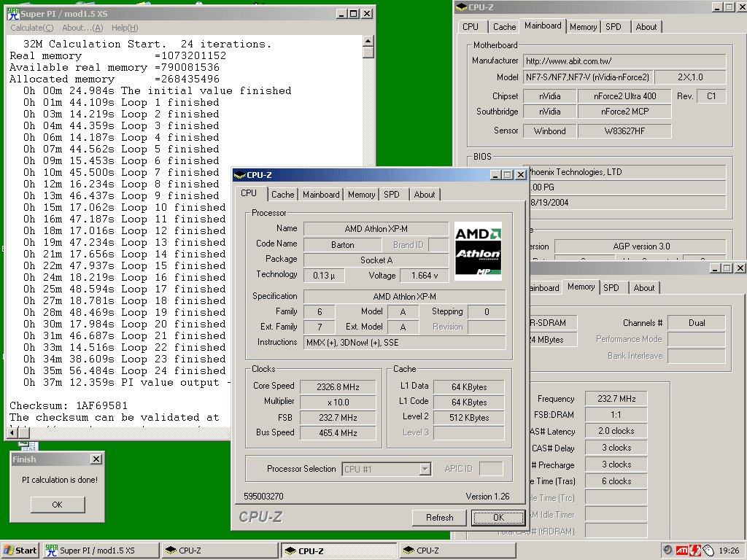Click the Super PI title bar icon
Image resolution: width=747 pixels, height=560 pixels.
click(13, 14)
